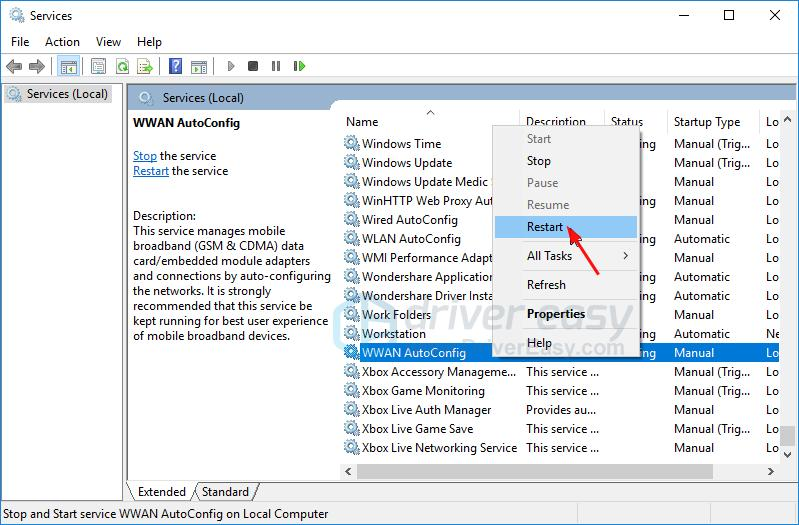Select the WMI Performance Adapter row

pyautogui.click(x=427, y=258)
